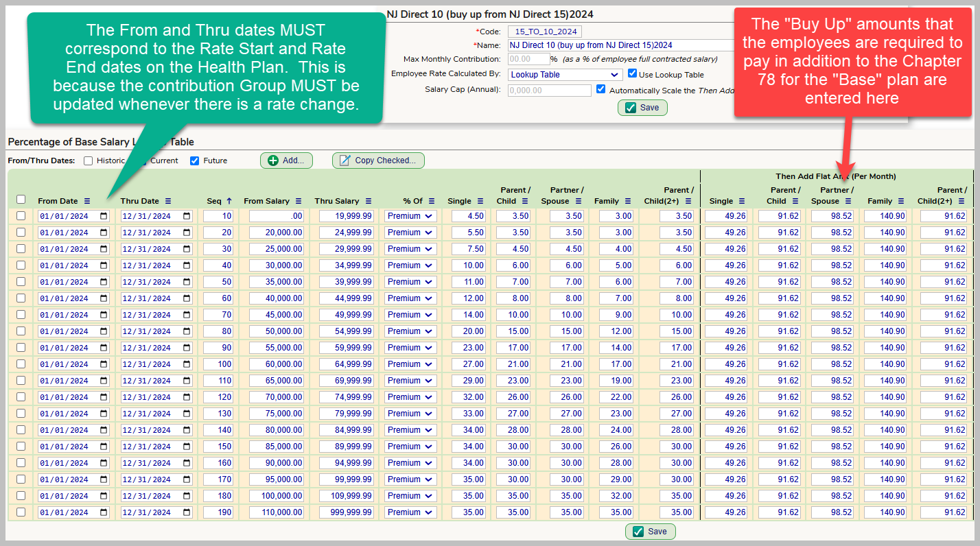
Task: Open the % Of dropdown for Seq 180
Action: click(x=410, y=496)
